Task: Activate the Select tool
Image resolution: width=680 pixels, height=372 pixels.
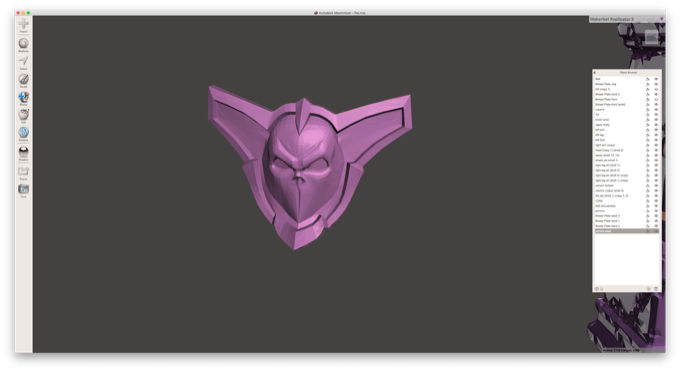Action: click(23, 63)
